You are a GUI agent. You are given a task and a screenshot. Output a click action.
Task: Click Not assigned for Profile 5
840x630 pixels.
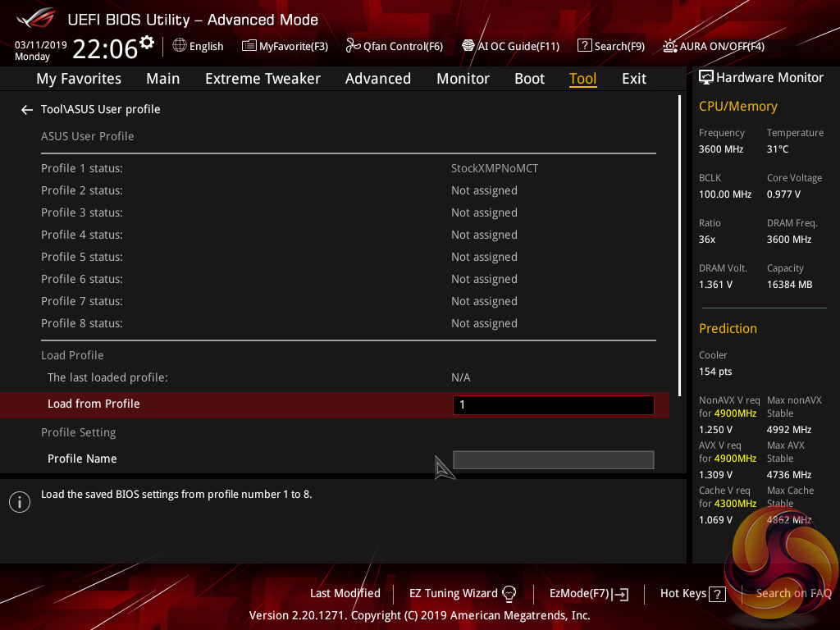click(x=484, y=257)
